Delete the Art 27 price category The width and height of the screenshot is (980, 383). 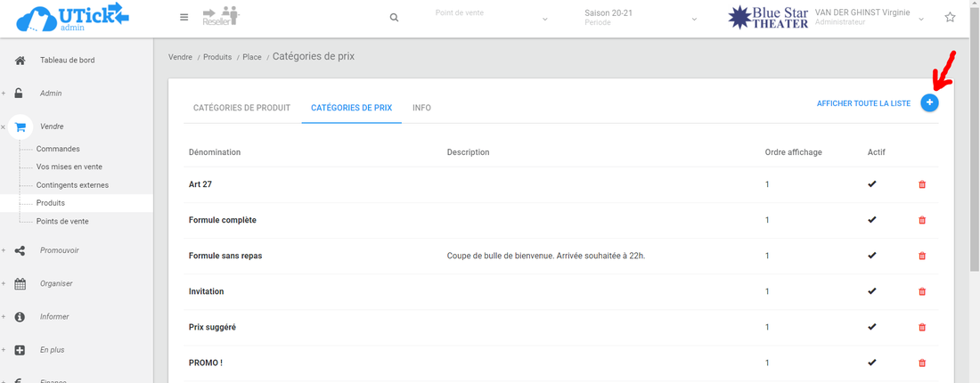pyautogui.click(x=922, y=184)
